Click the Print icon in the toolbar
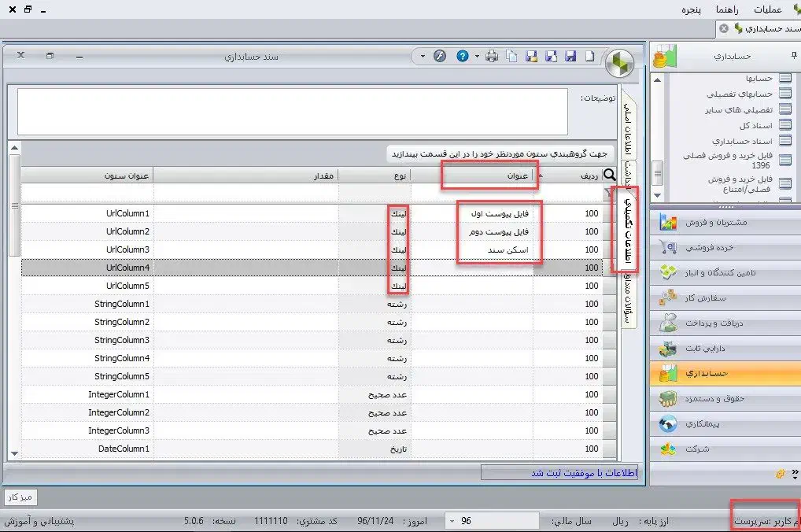Image resolution: width=801 pixels, height=532 pixels. coord(492,57)
